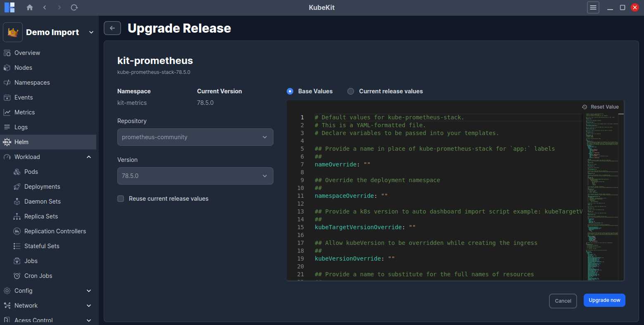Image resolution: width=644 pixels, height=325 pixels.
Task: Open the Stateful Sets view
Action: (17, 246)
